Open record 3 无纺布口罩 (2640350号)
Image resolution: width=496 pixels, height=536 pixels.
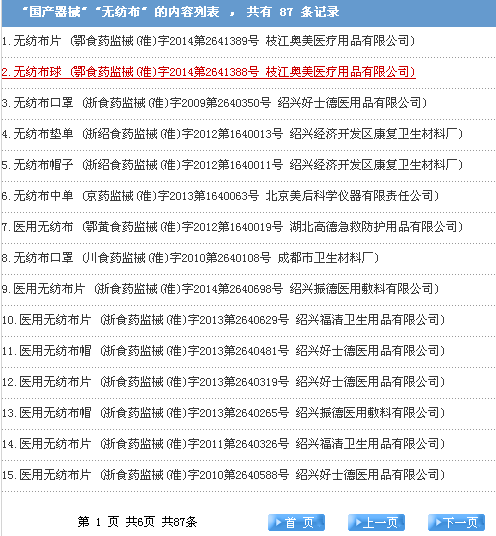(214, 103)
